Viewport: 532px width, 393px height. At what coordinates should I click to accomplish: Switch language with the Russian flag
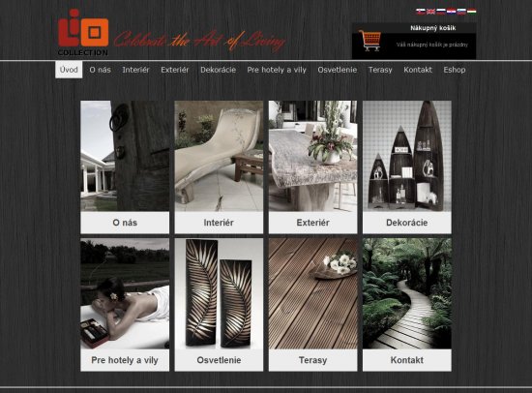441,12
